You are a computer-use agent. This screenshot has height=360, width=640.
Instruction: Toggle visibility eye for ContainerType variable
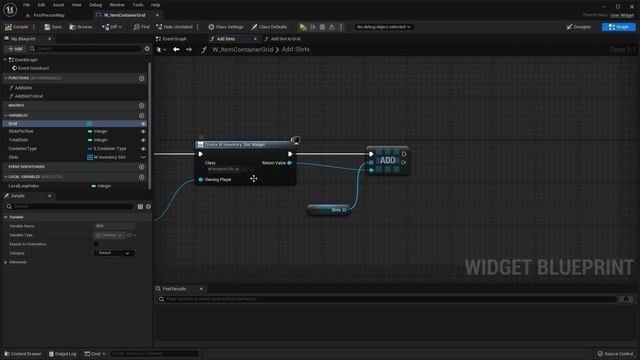[x=143, y=149]
